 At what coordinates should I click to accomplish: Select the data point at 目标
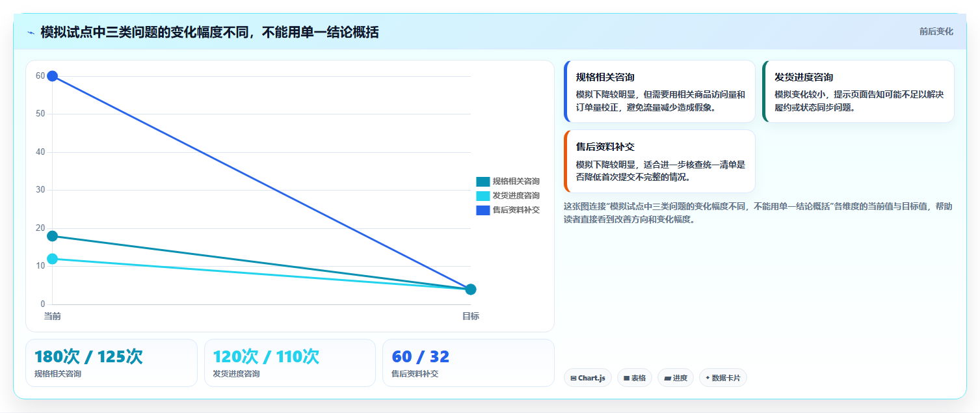471,289
